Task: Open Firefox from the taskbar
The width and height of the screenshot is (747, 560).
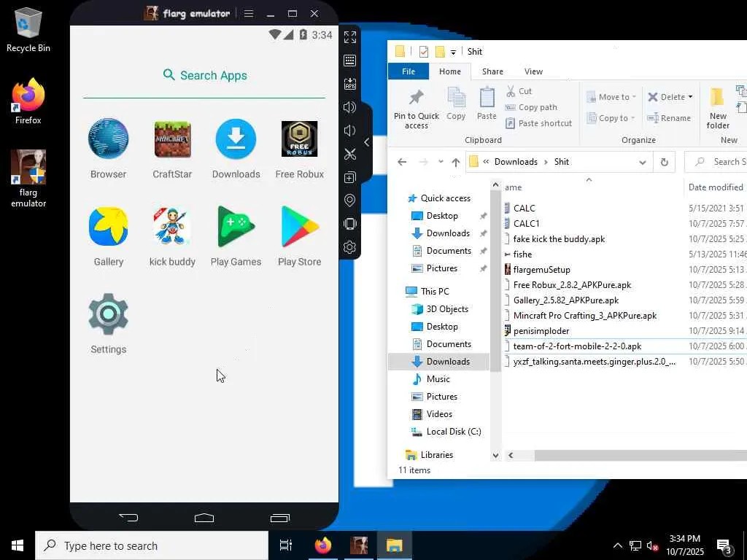Action: [323, 545]
